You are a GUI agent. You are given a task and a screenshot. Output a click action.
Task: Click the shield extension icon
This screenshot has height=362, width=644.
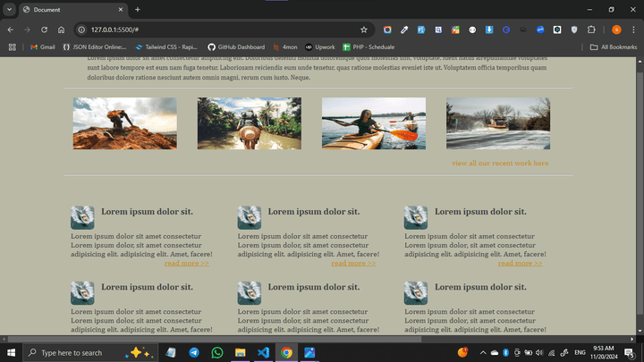point(574,29)
